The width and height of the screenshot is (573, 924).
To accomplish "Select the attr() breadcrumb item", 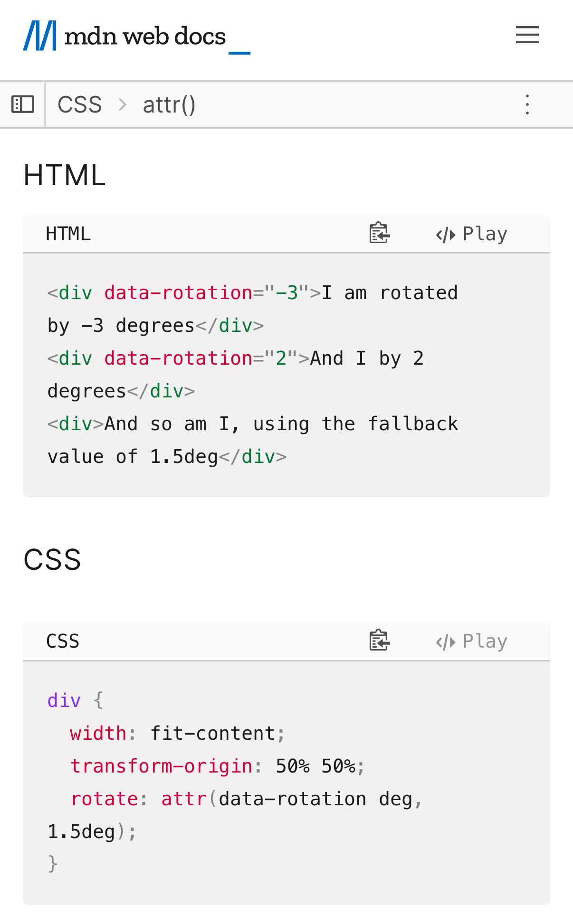I will pos(169,105).
